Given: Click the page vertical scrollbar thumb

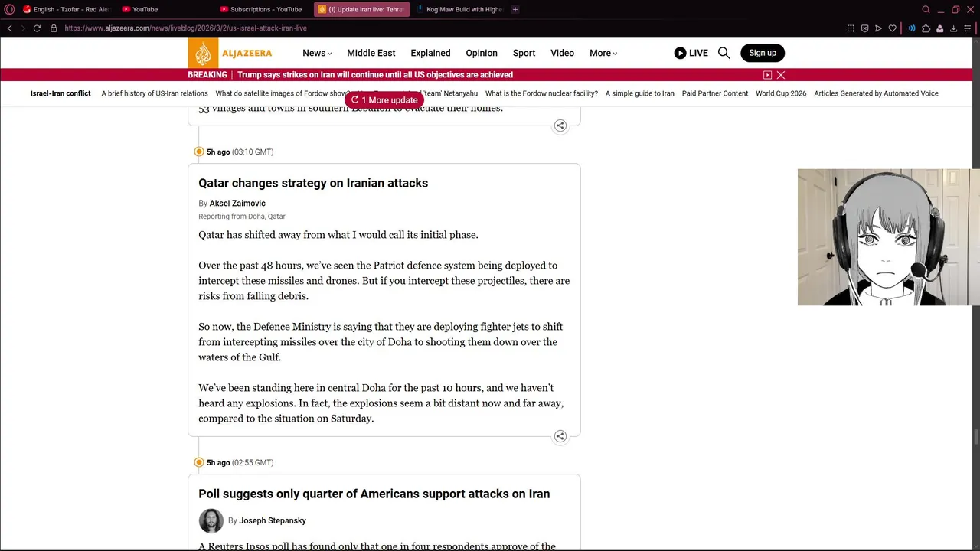Looking at the screenshot, I should (975, 437).
